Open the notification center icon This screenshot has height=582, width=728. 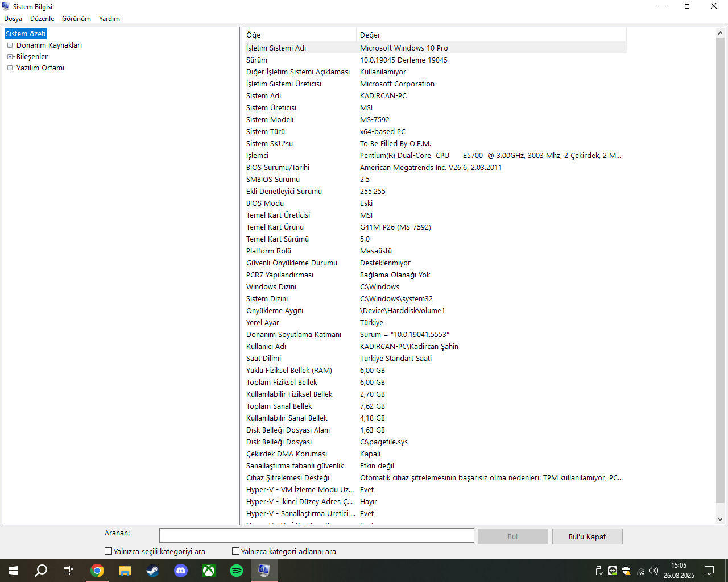709,571
